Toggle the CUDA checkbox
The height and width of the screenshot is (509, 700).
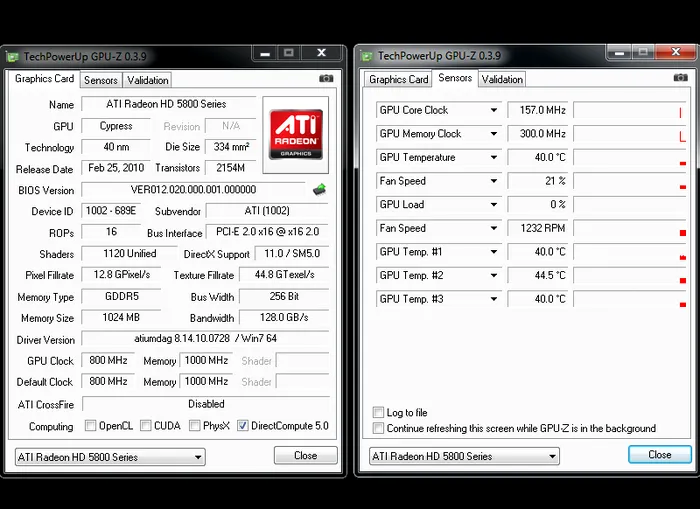pos(146,426)
